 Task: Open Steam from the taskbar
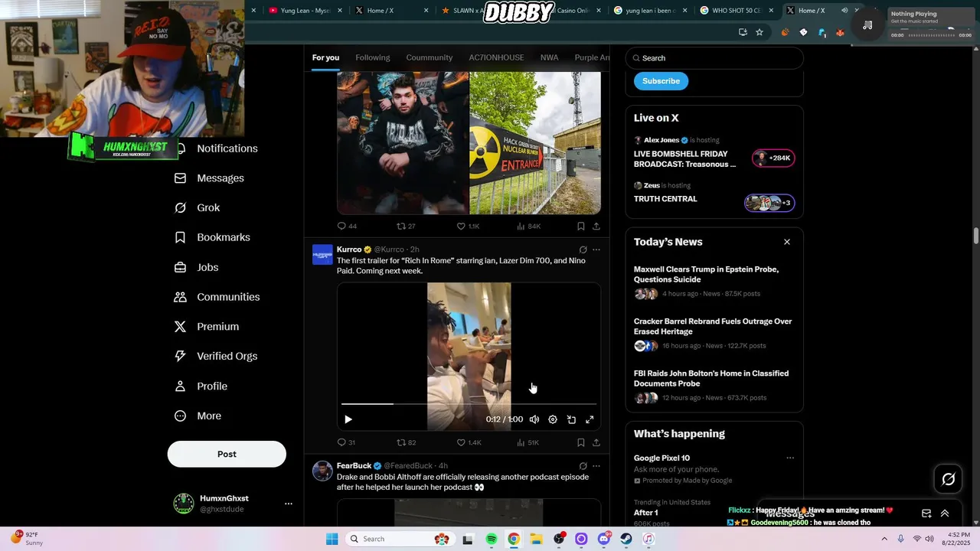[x=626, y=539]
